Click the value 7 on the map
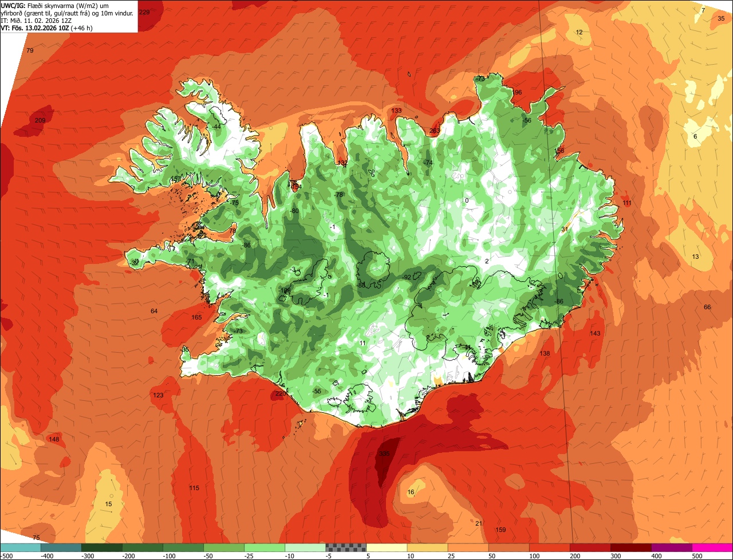 click(x=703, y=10)
